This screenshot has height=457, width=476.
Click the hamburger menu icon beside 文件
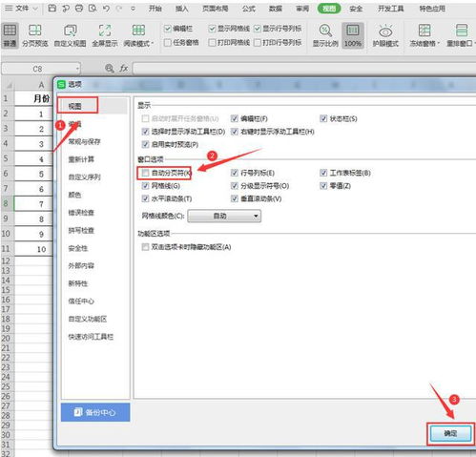coord(9,9)
